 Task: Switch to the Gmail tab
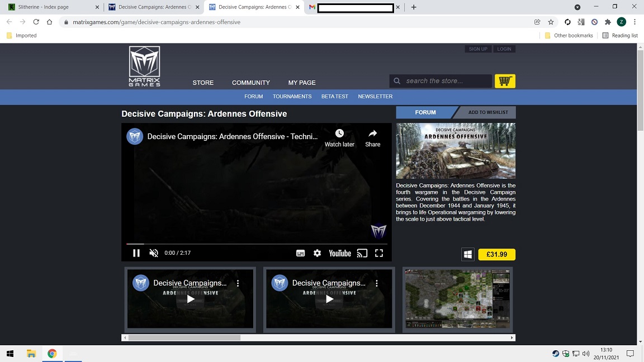(354, 7)
